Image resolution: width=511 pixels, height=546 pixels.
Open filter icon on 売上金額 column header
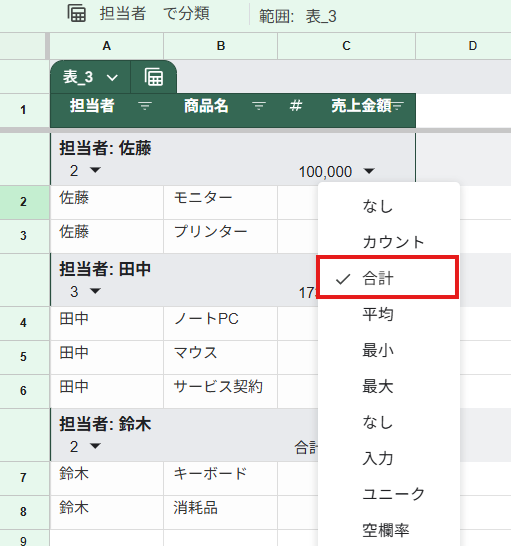click(398, 106)
